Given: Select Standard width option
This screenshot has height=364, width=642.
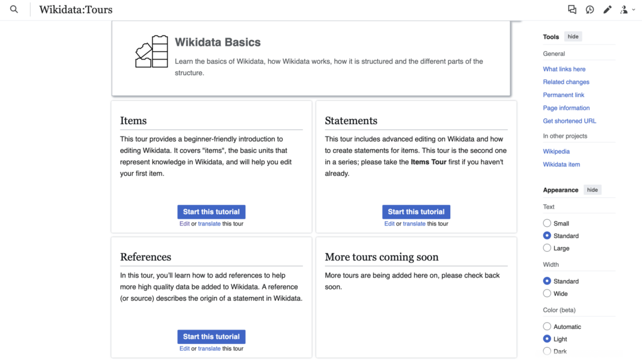Looking at the screenshot, I should pos(547,281).
